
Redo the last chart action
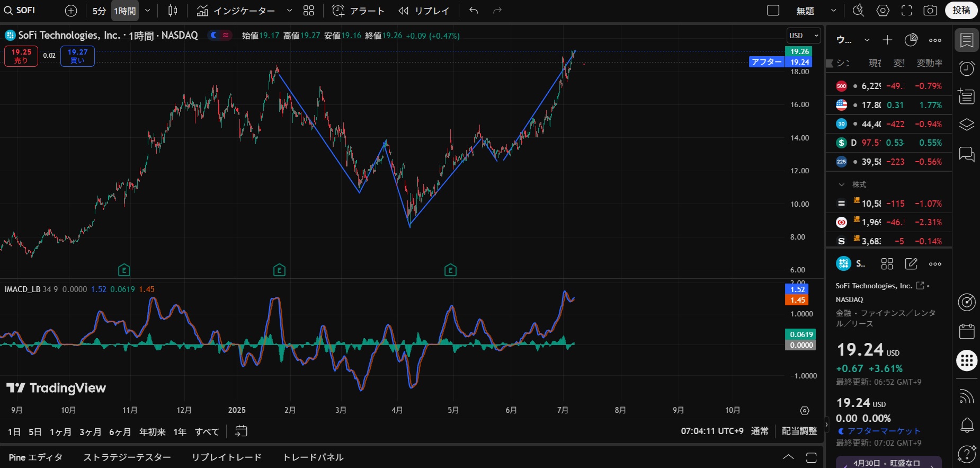[x=497, y=11]
